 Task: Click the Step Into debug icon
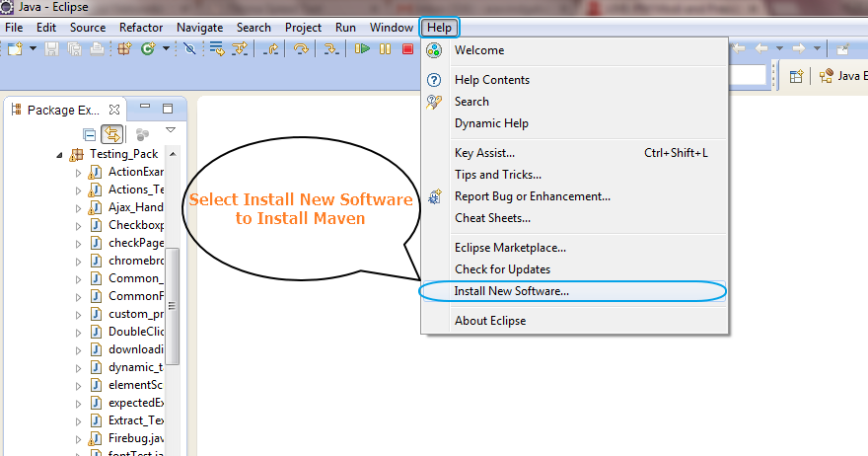point(331,49)
